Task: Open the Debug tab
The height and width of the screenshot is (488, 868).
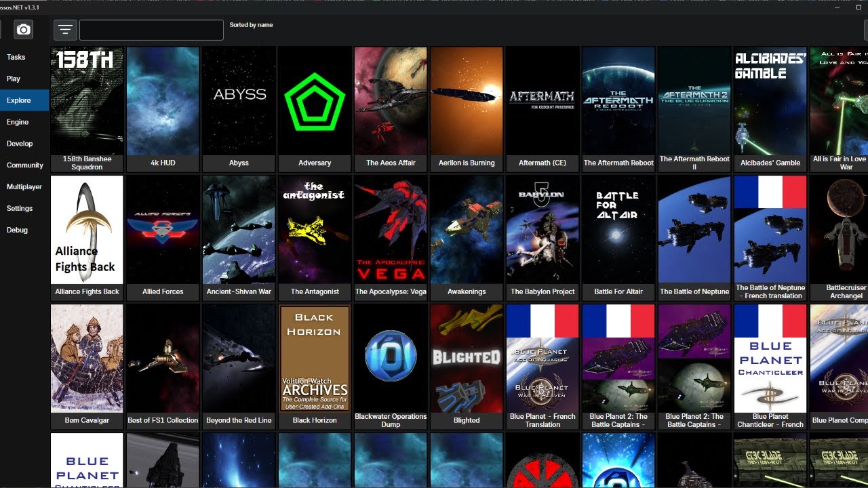Action: coord(24,230)
